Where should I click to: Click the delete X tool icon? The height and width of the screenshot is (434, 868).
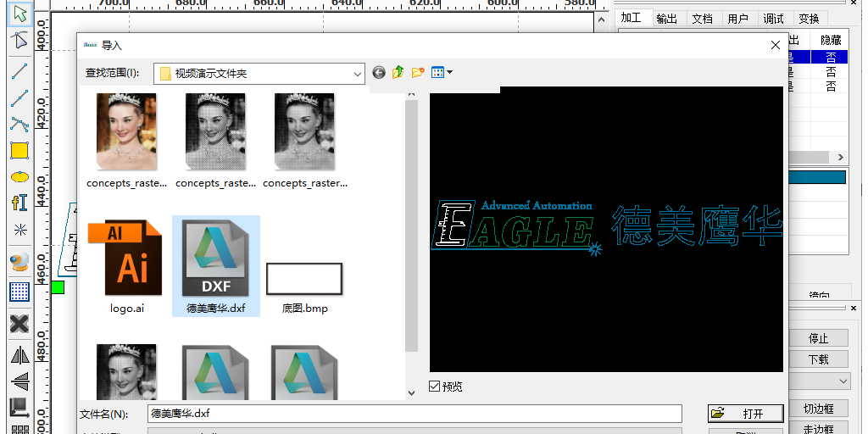(x=20, y=323)
